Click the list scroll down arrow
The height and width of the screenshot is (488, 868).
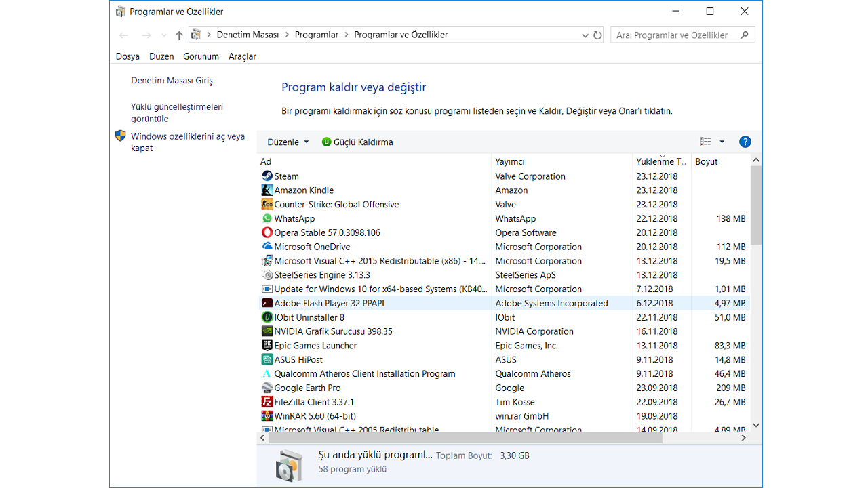pyautogui.click(x=756, y=426)
